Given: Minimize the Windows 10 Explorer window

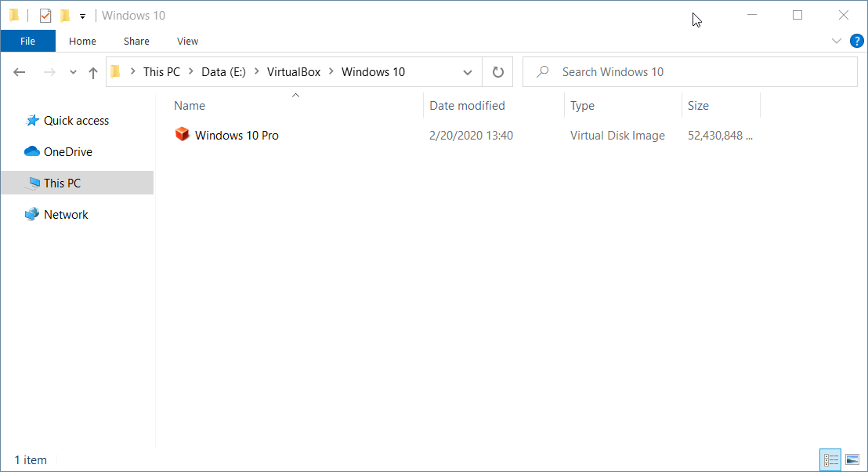Looking at the screenshot, I should pos(751,15).
